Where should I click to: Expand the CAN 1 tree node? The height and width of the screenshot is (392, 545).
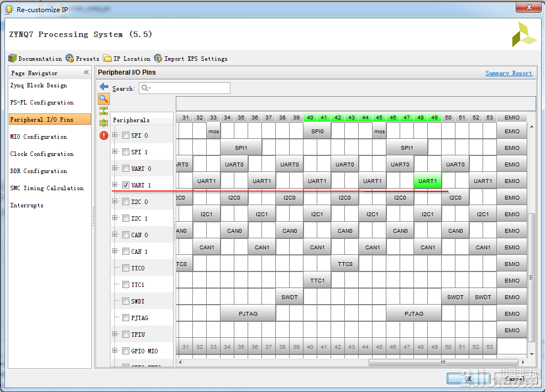pyautogui.click(x=115, y=251)
